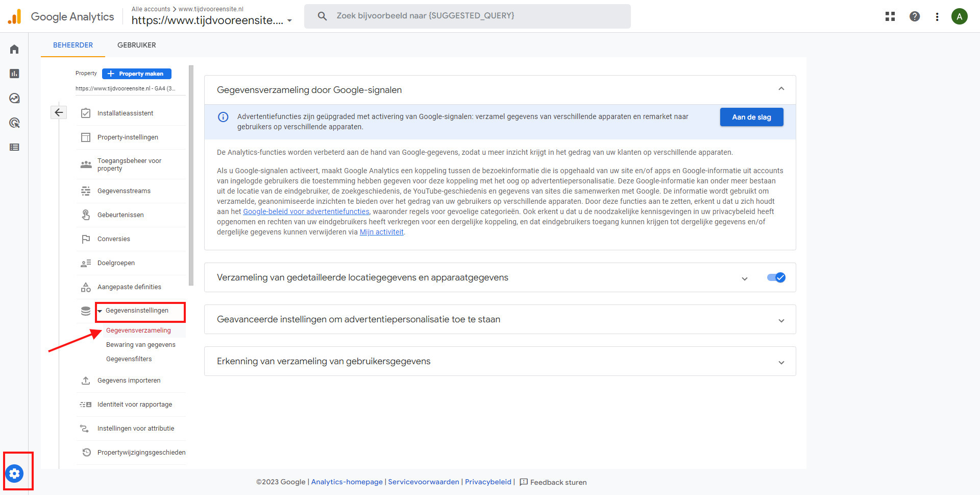Select Gegevensfilters submenu item

click(x=129, y=359)
